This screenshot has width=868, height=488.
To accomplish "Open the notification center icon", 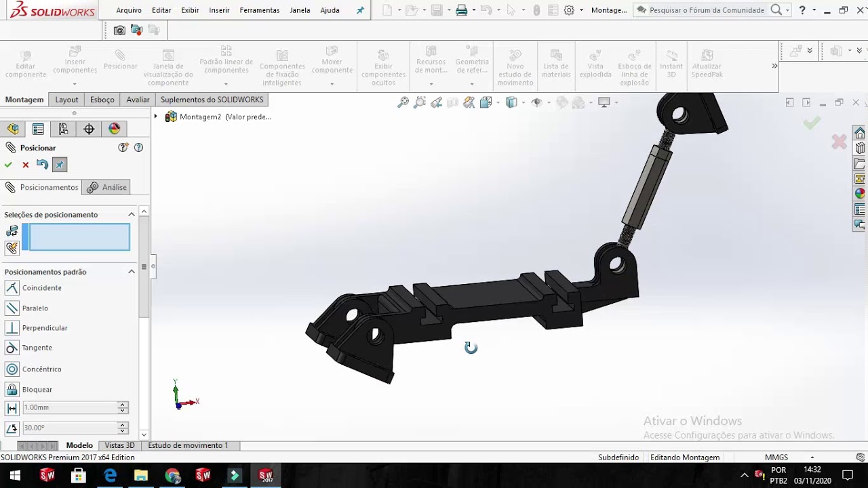I will [848, 475].
